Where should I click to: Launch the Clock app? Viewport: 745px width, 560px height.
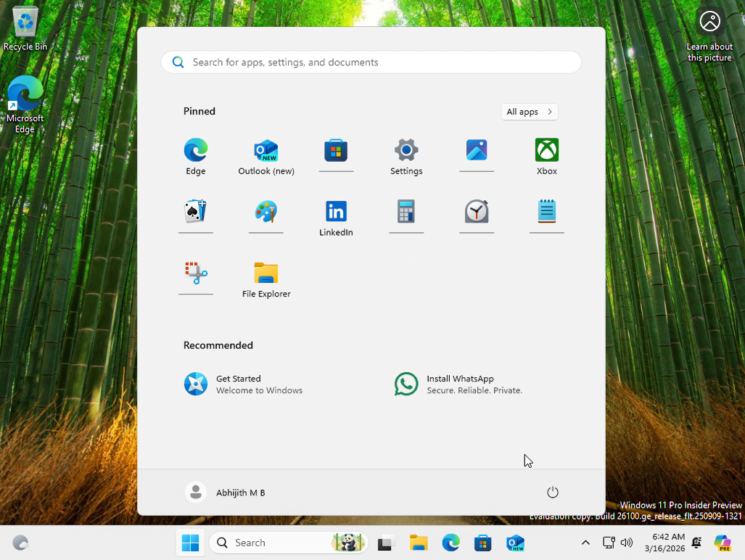pyautogui.click(x=477, y=212)
